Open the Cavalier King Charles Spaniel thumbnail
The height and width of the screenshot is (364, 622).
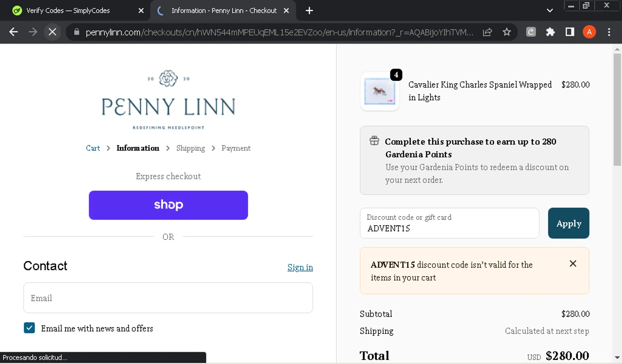379,91
